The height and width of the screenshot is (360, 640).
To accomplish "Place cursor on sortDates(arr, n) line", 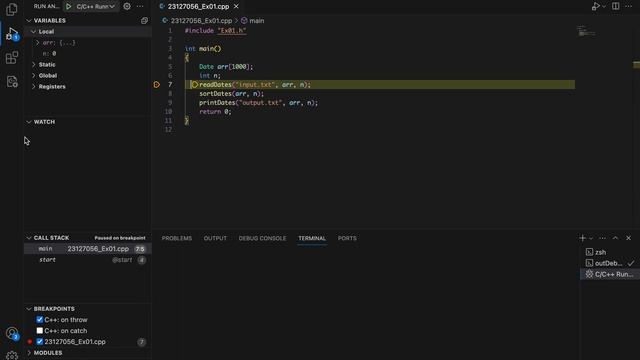I will 231,93.
